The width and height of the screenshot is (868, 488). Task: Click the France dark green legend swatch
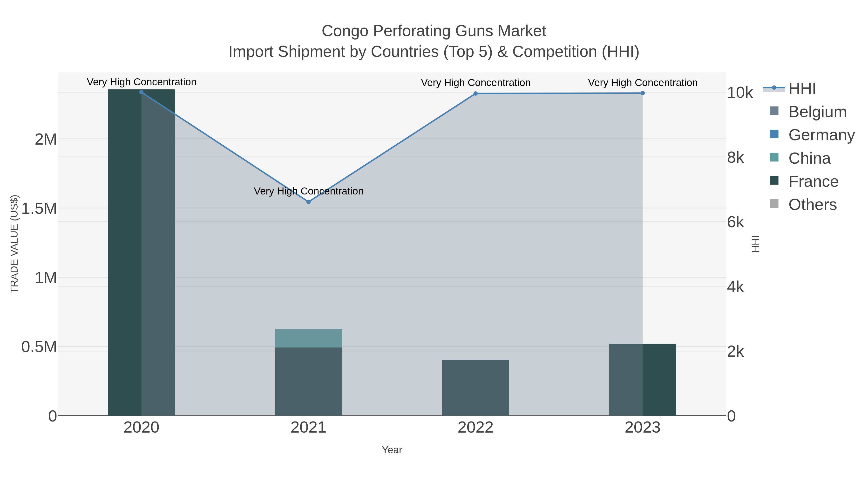tap(774, 180)
